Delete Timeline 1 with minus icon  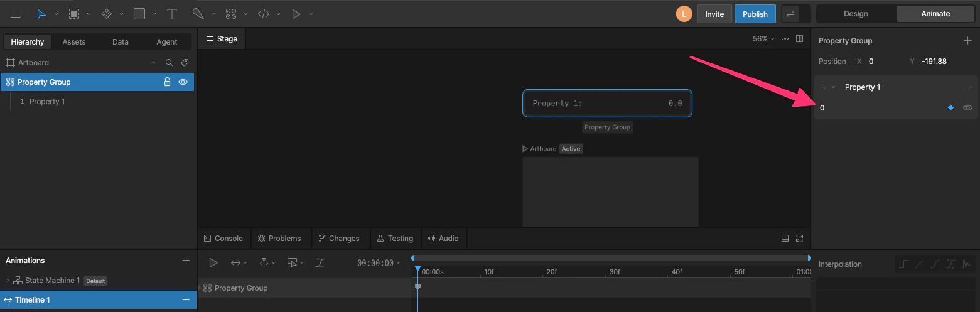pos(186,300)
